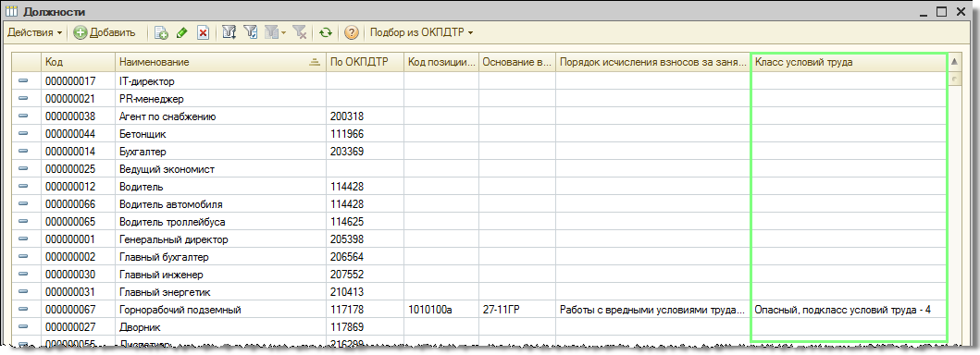Set a filter and sorting with the first funnel icon
Image resolution: width=980 pixels, height=355 pixels.
pyautogui.click(x=229, y=33)
